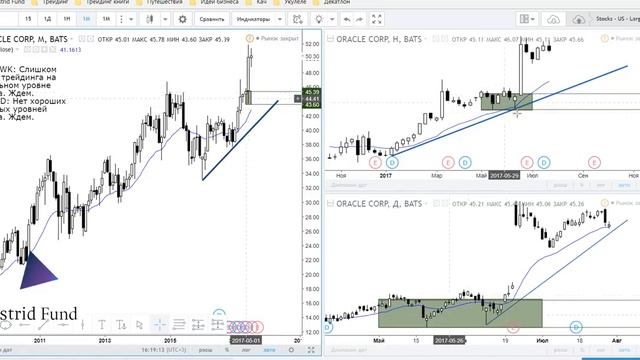Click the 45.39 price label on monthly scale
Image resolution: width=640 pixels, height=360 pixels.
[x=311, y=92]
